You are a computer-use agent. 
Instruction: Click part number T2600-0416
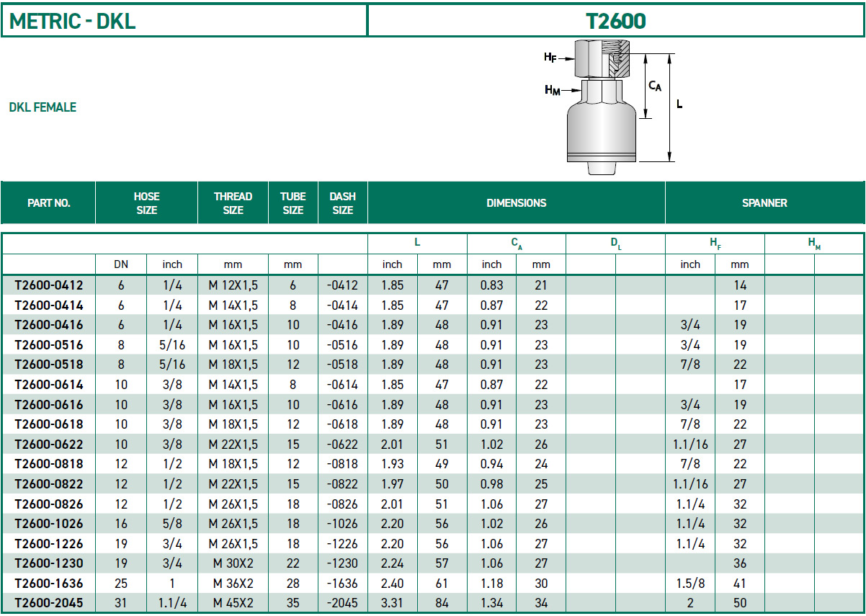[48, 325]
